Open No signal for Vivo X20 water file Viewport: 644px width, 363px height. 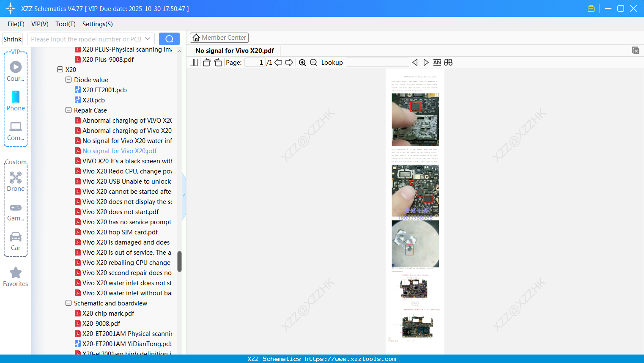click(x=127, y=140)
